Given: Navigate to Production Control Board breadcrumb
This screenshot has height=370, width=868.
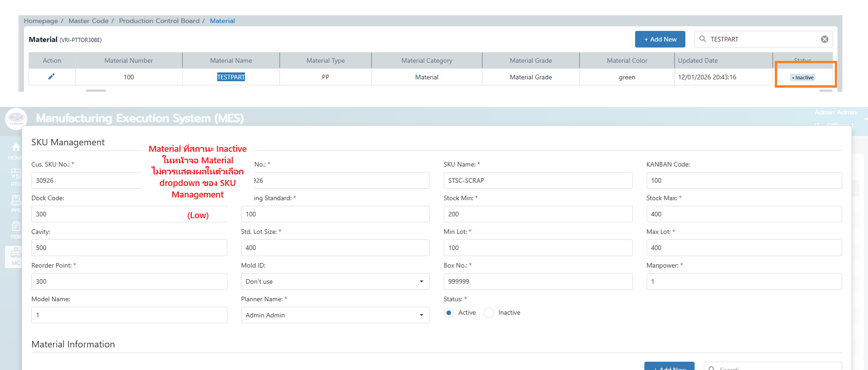Looking at the screenshot, I should click(x=159, y=21).
